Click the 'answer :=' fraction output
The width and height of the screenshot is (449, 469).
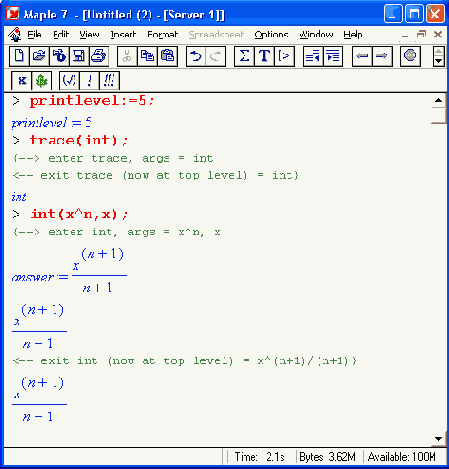(69, 271)
